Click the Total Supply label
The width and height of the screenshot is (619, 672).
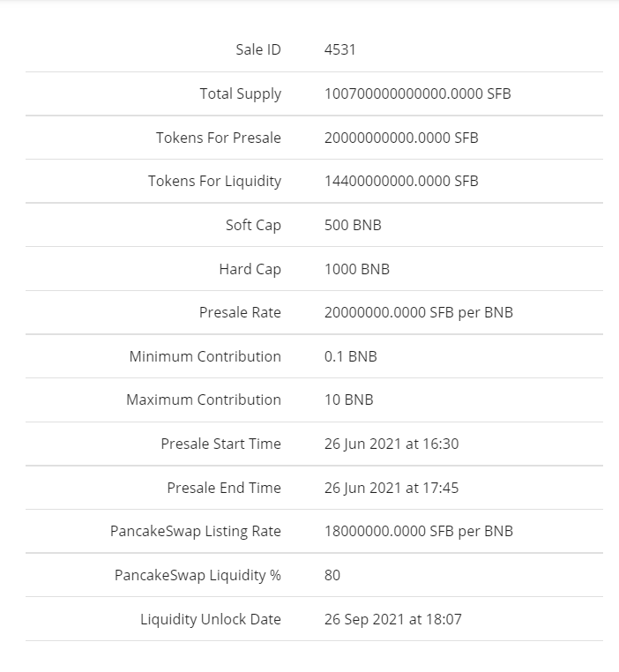(241, 93)
